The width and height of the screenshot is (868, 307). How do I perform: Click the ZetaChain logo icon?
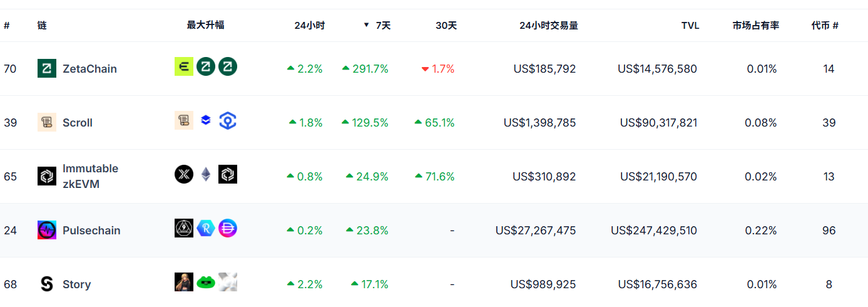[x=47, y=68]
